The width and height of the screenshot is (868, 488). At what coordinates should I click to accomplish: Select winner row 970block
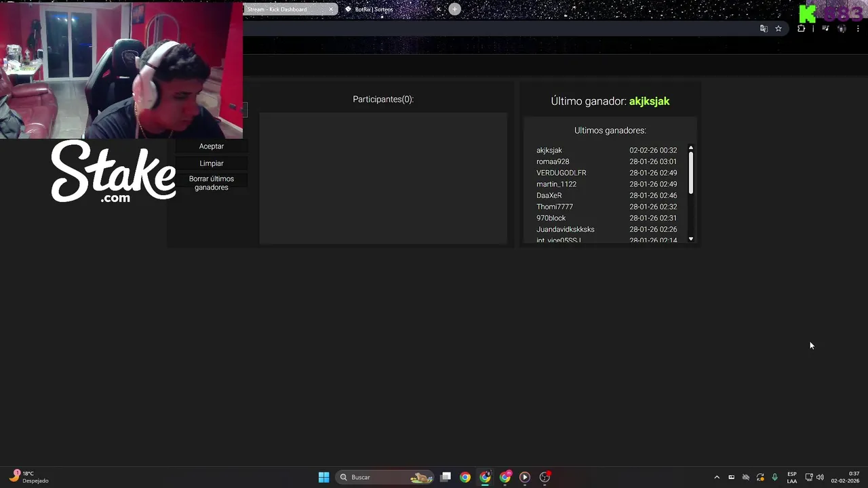[x=606, y=218]
